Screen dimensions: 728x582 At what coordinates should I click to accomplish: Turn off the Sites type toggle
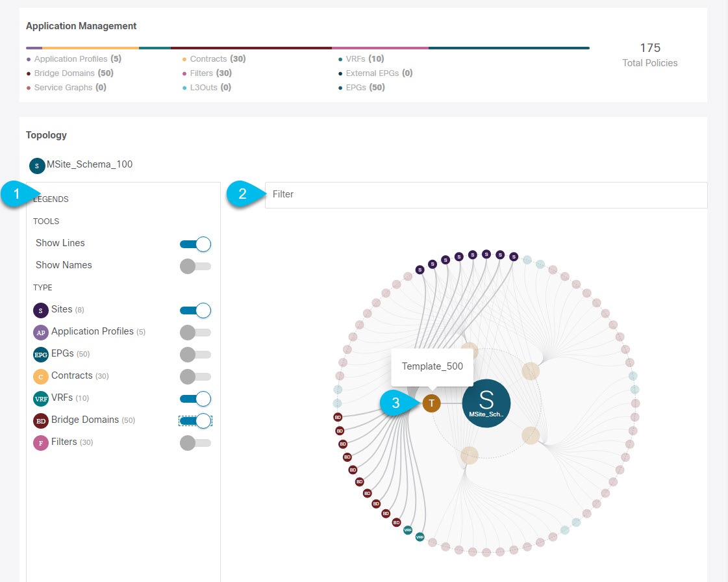[x=195, y=310]
